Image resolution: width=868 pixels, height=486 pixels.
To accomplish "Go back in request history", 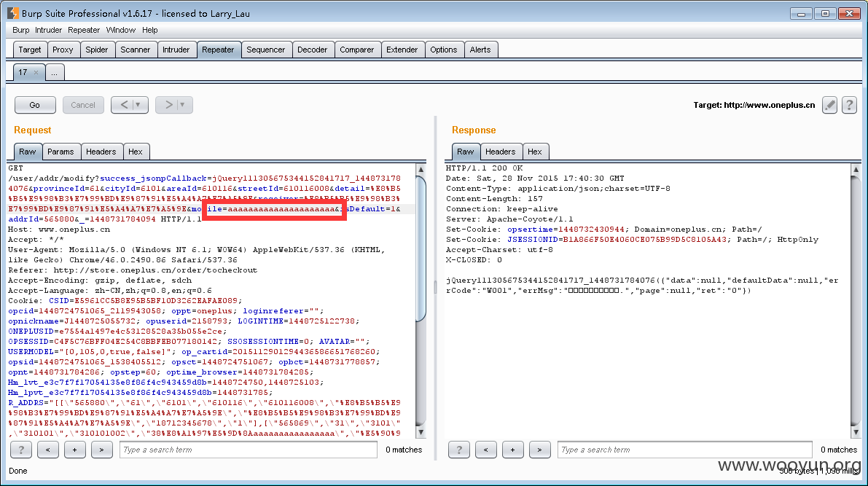I will coord(123,105).
